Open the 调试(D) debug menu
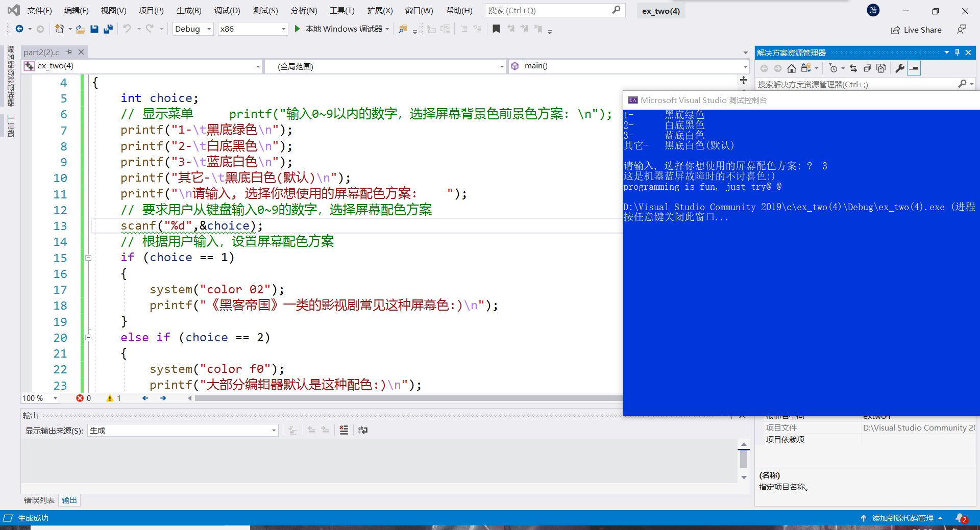The image size is (980, 530). point(227,11)
